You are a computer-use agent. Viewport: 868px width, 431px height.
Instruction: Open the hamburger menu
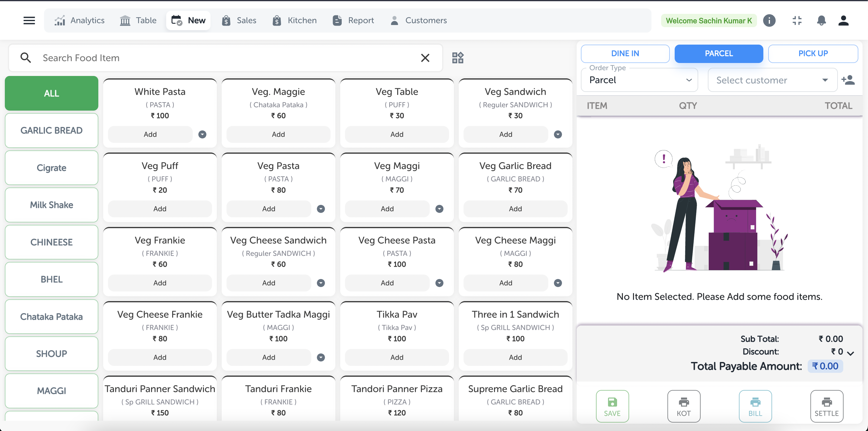[29, 20]
